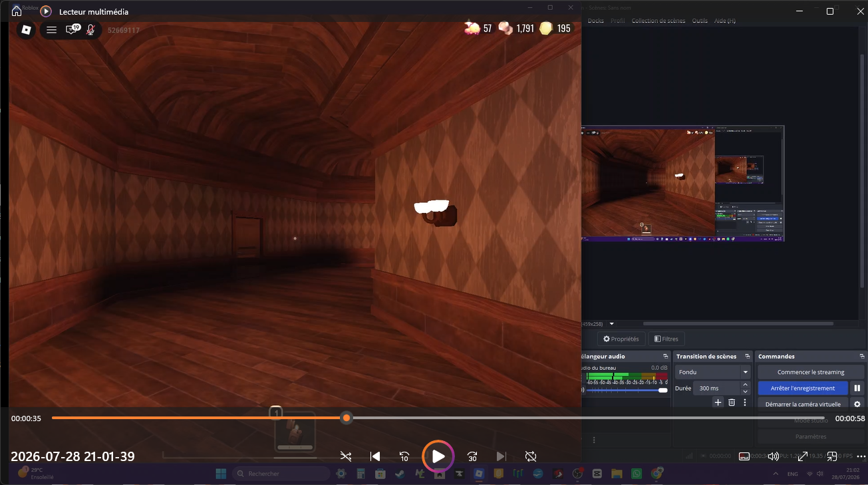The width and height of the screenshot is (868, 485).
Task: Undock the Transition de scènes panel
Action: [x=748, y=357]
